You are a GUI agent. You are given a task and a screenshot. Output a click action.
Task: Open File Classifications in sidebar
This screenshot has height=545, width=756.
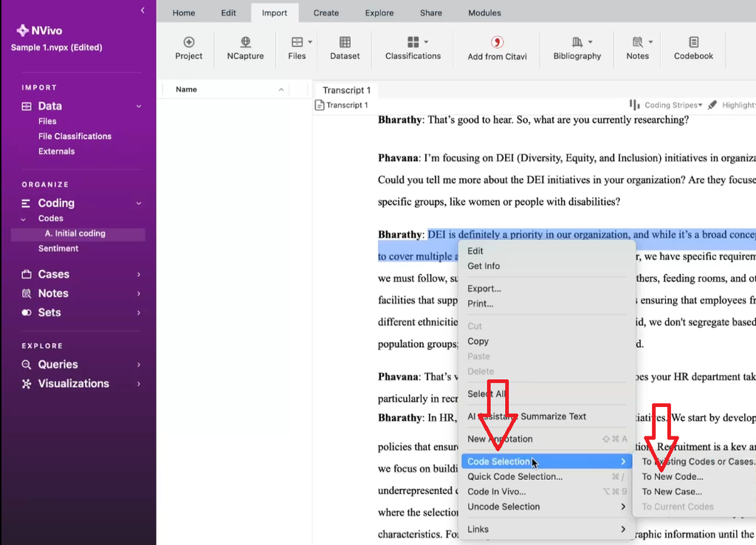click(x=75, y=137)
